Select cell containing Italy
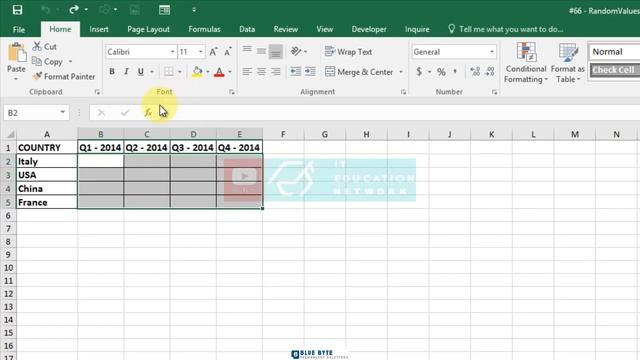Image resolution: width=640 pixels, height=360 pixels. (x=47, y=161)
